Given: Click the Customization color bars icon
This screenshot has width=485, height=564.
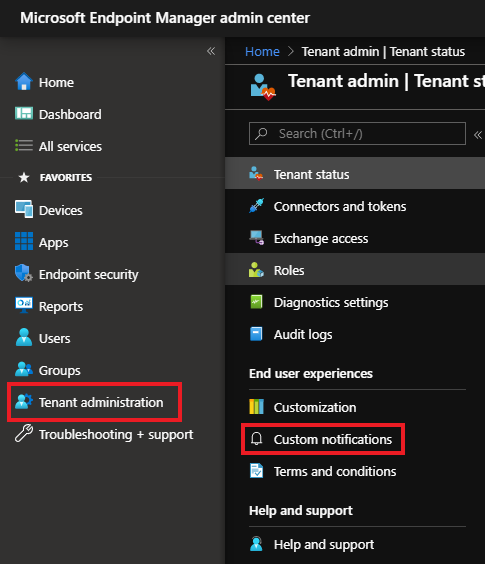Looking at the screenshot, I should coord(256,406).
